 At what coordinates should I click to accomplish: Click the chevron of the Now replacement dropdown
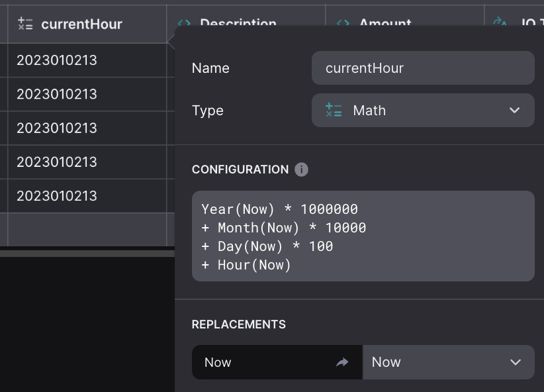click(x=516, y=362)
